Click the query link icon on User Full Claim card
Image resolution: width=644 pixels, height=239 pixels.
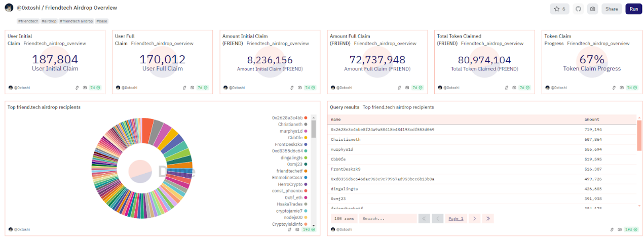coord(184,88)
